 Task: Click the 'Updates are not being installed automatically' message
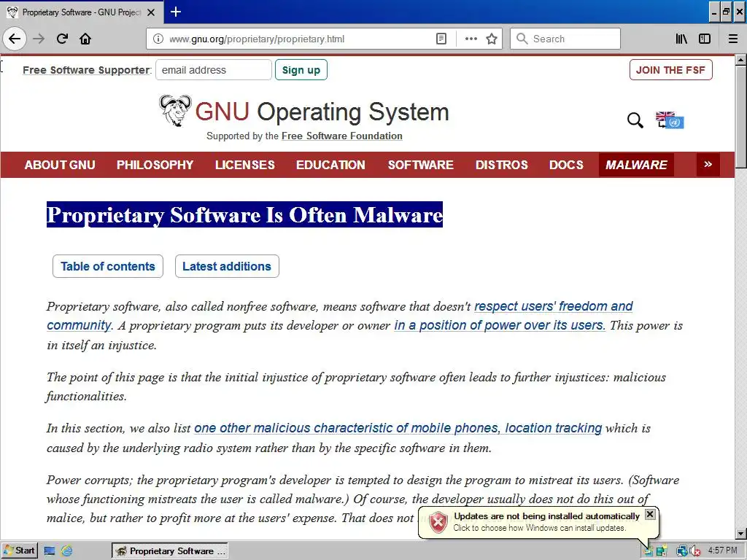point(546,516)
